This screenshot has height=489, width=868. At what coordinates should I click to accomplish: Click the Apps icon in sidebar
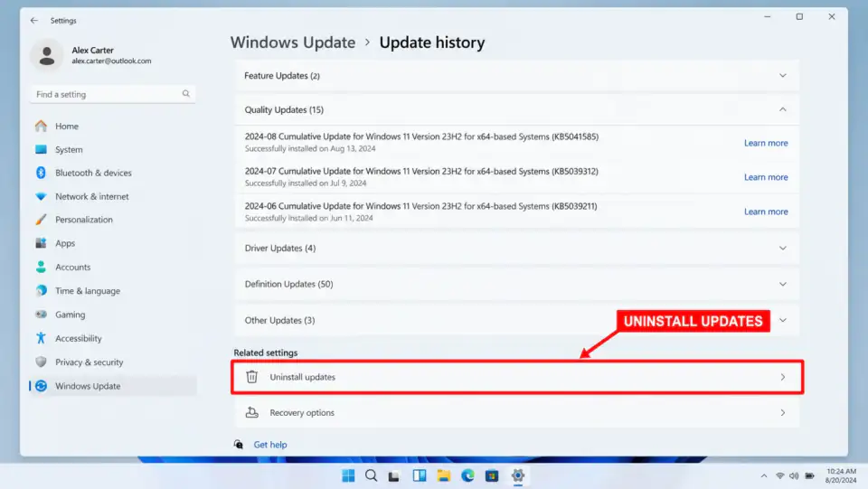(41, 243)
